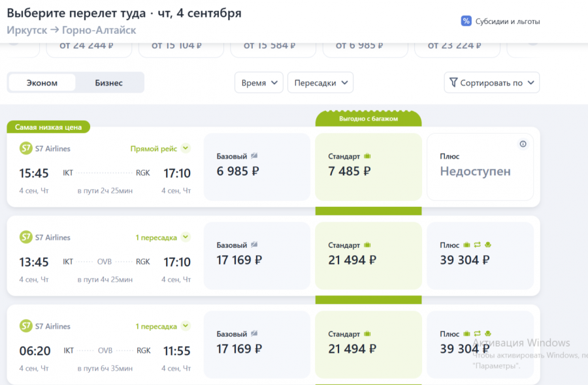
Task: Switch to the Бизнес cabin class
Action: tap(108, 83)
